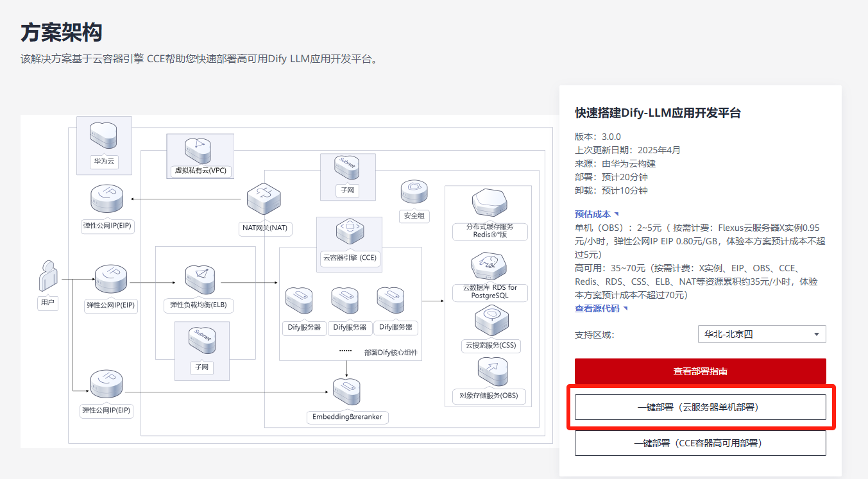Click the 云数据库 RDS for PostgreSQL icon

click(x=490, y=267)
